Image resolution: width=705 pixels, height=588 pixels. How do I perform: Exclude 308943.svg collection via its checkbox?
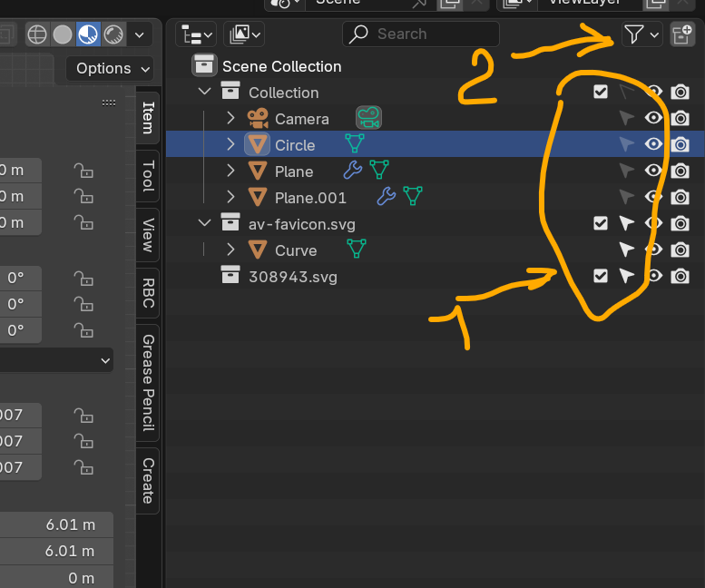pos(600,276)
